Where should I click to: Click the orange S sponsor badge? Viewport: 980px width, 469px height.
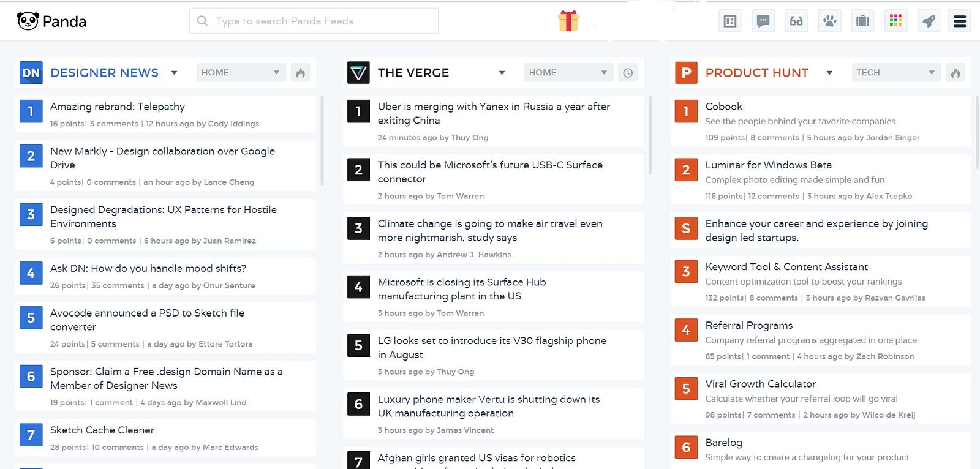[x=686, y=228]
